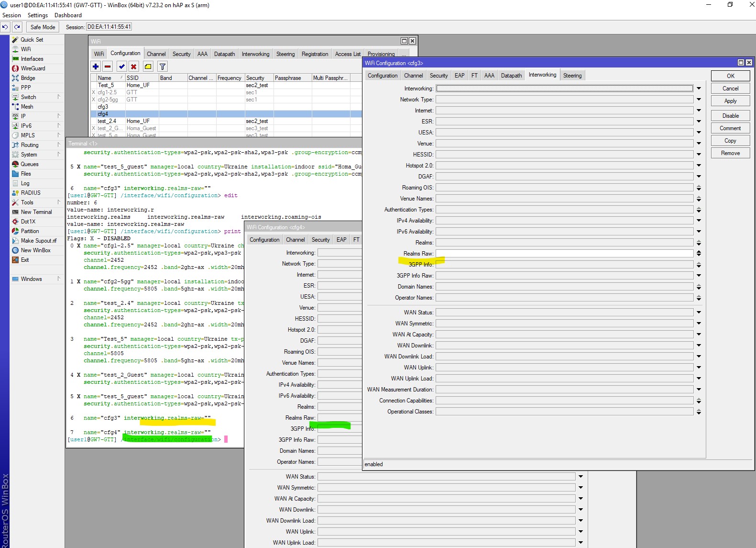Open Registration tab in WiFi window
The width and height of the screenshot is (756, 548).
pos(315,54)
